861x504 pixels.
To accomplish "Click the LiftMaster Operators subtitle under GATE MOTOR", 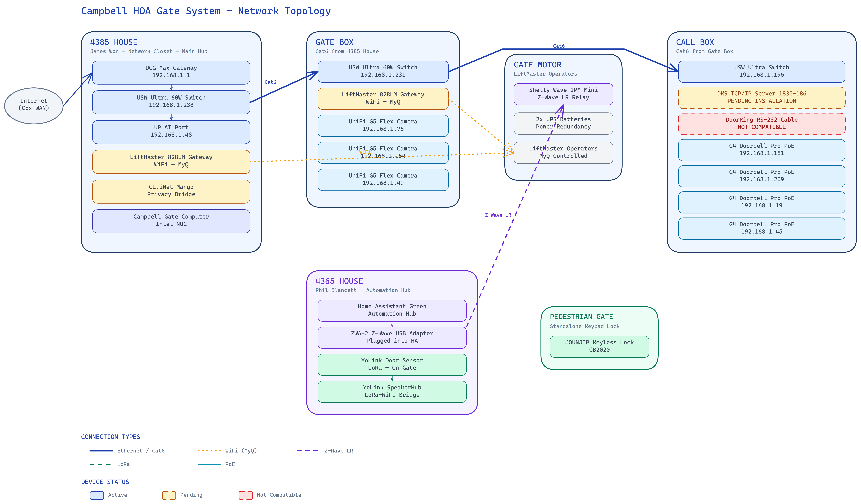I will click(x=545, y=74).
